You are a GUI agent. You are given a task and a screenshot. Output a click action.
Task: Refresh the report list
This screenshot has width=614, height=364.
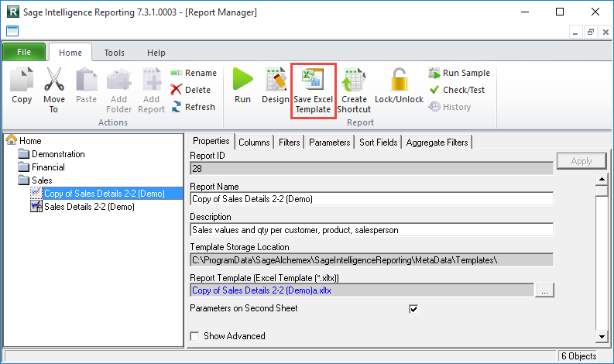tap(193, 107)
